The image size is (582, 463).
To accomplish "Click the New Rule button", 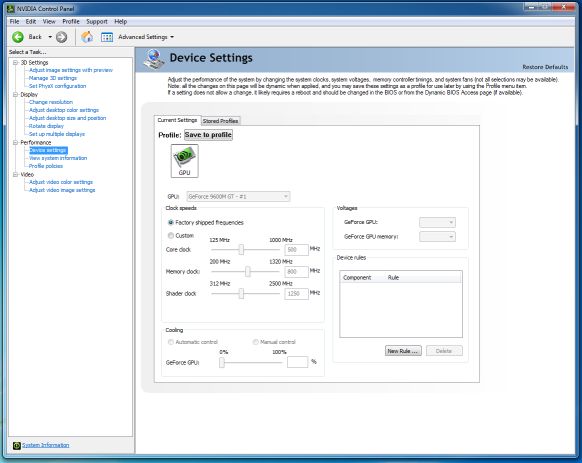I will (403, 351).
